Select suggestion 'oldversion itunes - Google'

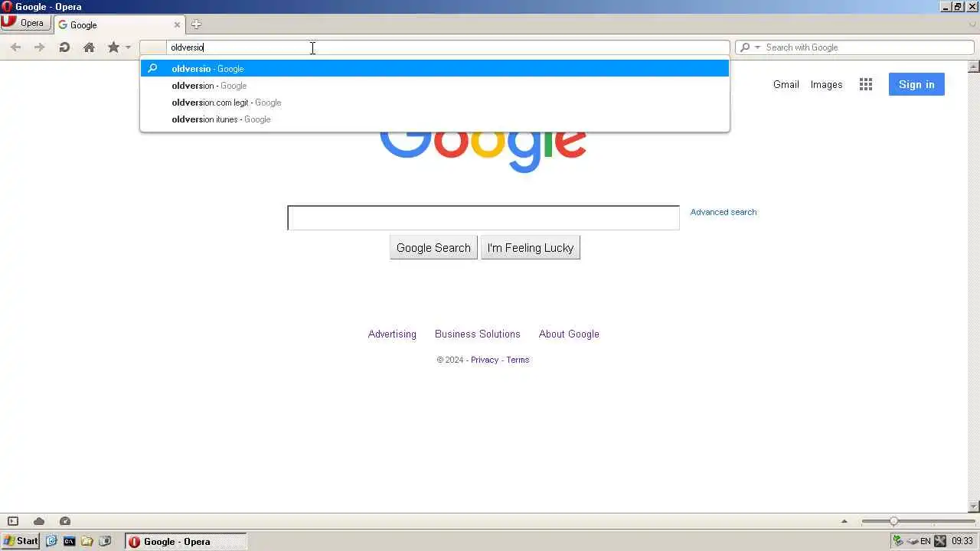click(x=435, y=119)
